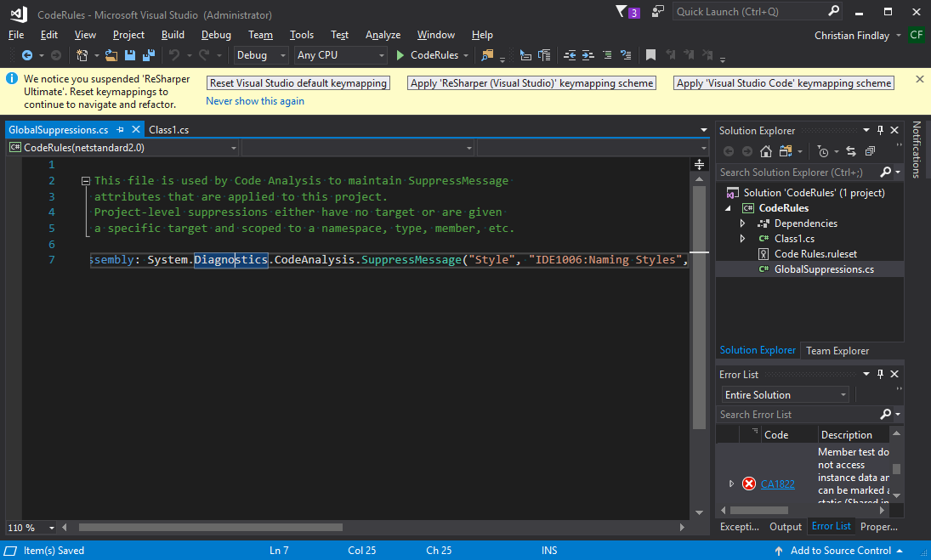Switch to the Team Explorer tab

click(x=837, y=351)
